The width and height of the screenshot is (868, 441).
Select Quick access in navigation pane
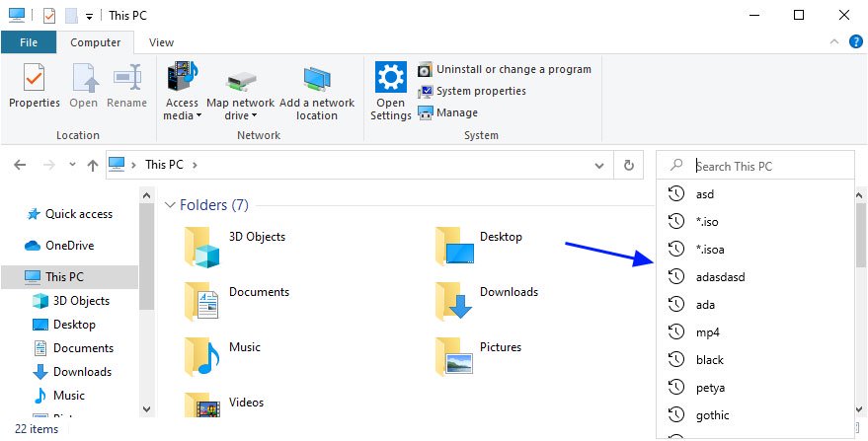(70, 214)
